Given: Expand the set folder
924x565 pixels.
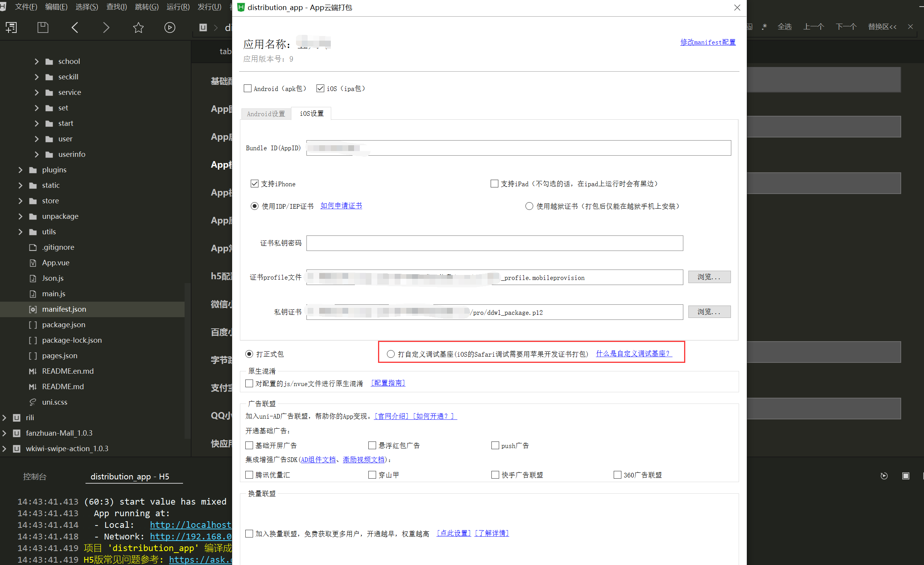Looking at the screenshot, I should pos(37,108).
